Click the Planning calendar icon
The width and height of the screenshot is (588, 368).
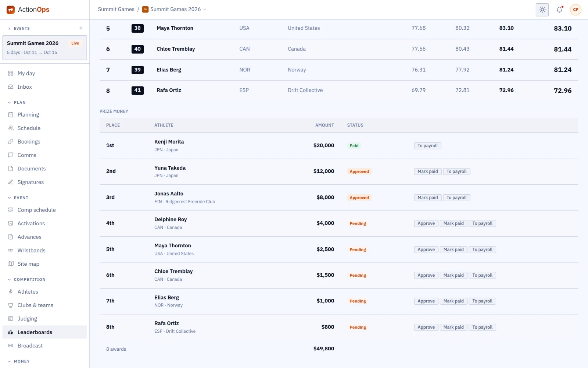click(x=11, y=114)
